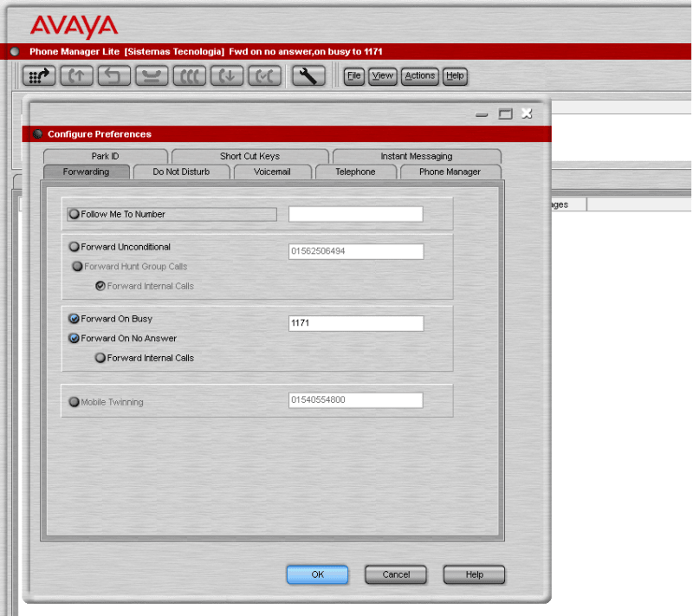Open preferences with the wrench icon

point(308,75)
